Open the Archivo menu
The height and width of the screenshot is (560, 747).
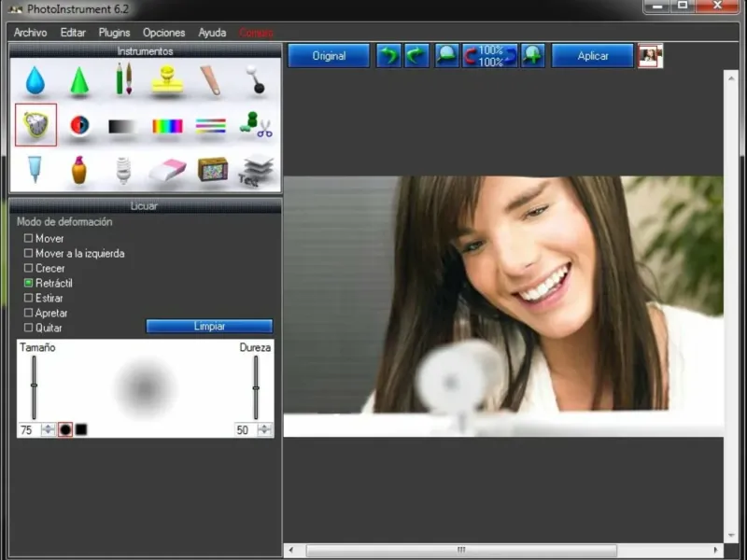(30, 33)
